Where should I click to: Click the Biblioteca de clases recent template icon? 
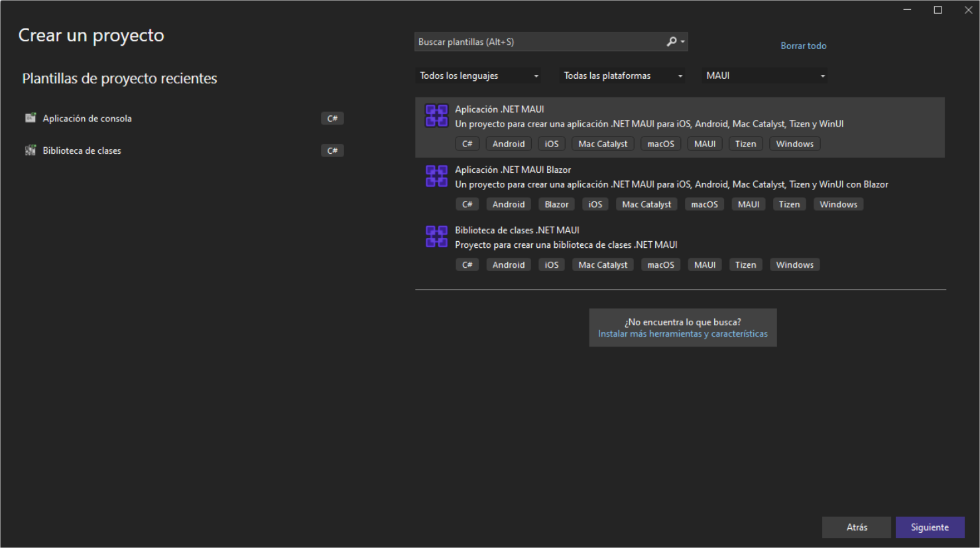click(31, 150)
